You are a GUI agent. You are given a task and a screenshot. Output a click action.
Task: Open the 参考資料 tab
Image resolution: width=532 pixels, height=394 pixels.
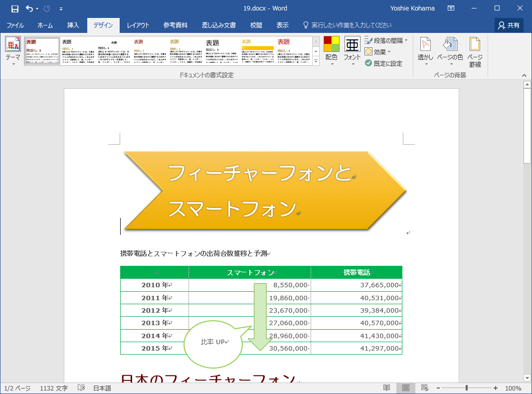[x=176, y=25]
